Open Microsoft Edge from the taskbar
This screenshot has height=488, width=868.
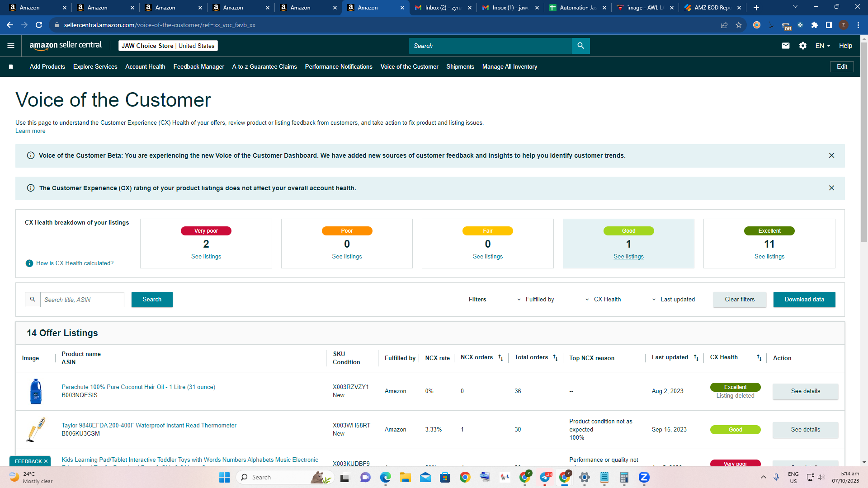tap(385, 477)
